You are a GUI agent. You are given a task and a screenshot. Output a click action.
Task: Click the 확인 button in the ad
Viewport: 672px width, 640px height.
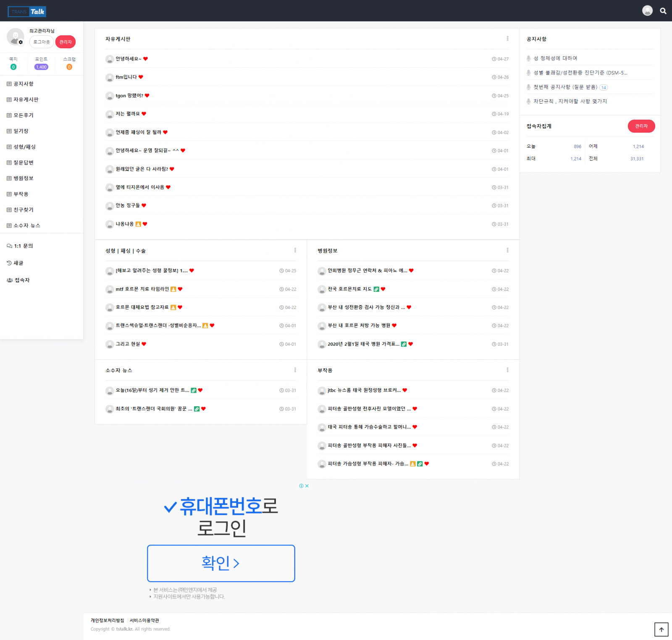[x=221, y=563]
